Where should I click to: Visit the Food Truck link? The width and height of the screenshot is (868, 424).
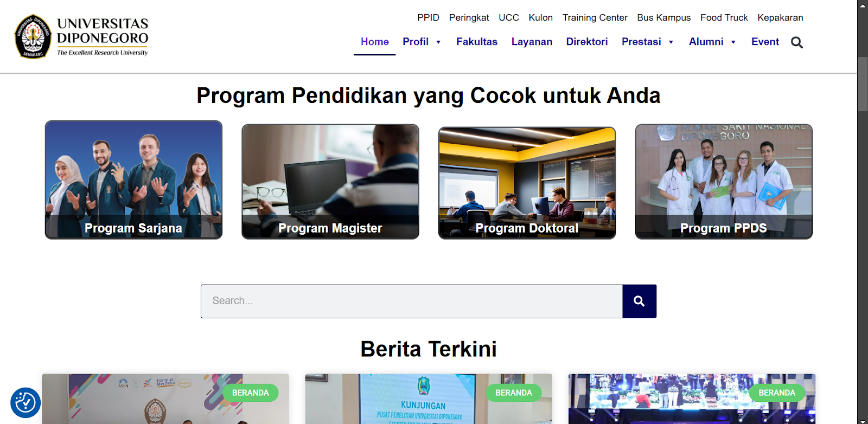tap(724, 17)
